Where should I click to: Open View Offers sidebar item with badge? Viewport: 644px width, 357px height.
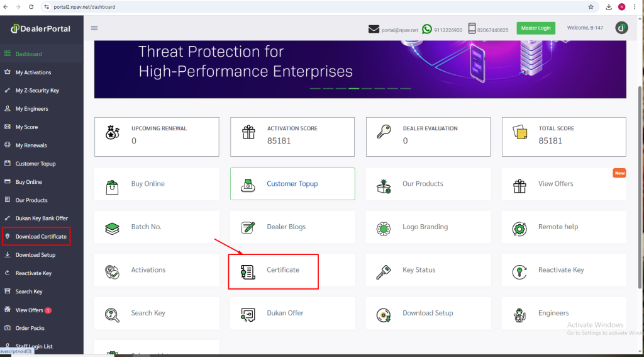tap(30, 310)
